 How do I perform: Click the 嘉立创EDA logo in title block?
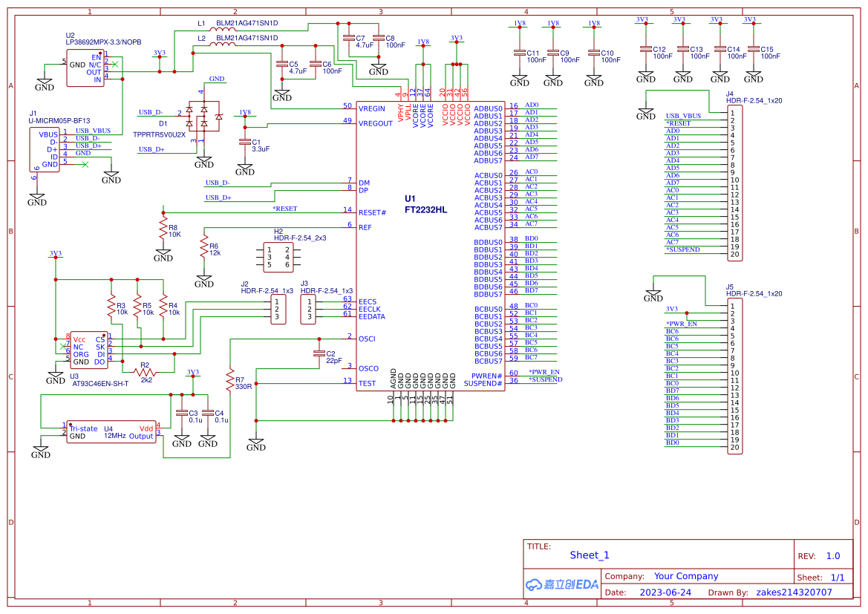(561, 584)
